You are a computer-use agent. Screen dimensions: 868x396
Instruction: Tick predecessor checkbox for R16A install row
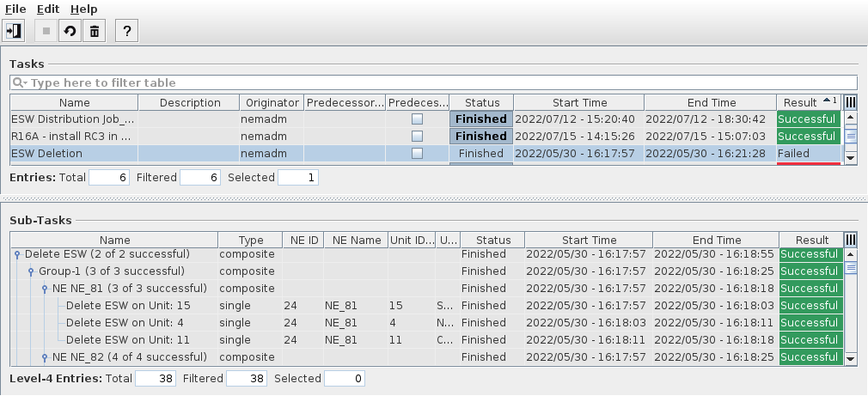[417, 137]
